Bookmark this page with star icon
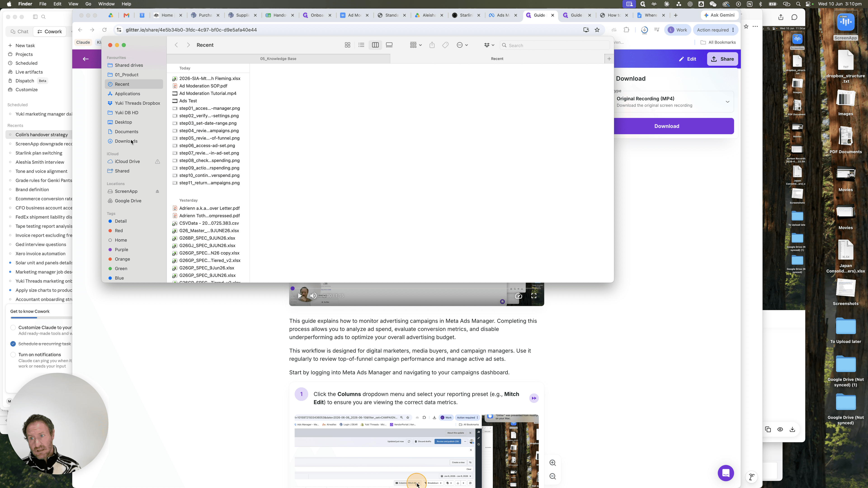The height and width of the screenshot is (488, 868). pos(597,30)
